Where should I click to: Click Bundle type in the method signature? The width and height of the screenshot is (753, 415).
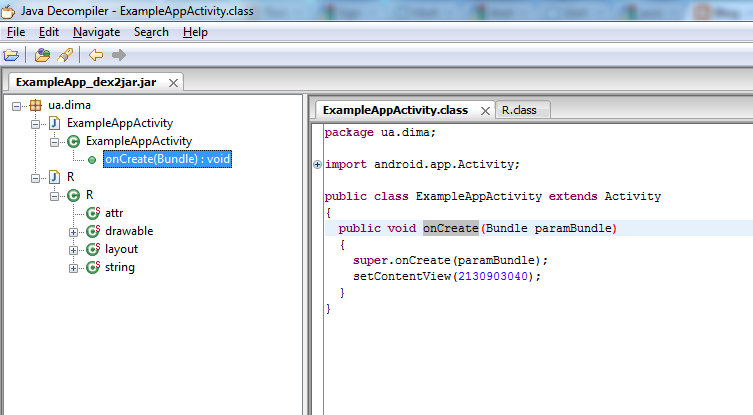pos(507,228)
